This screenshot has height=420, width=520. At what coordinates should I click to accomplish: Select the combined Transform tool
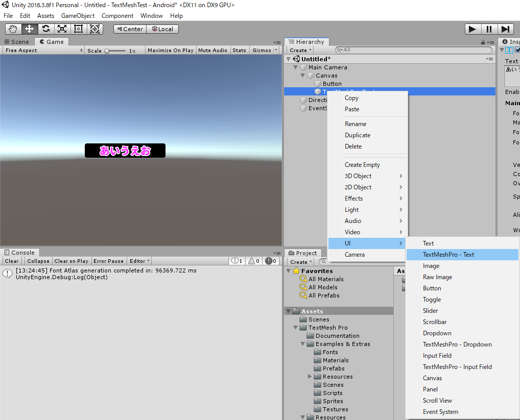95,29
